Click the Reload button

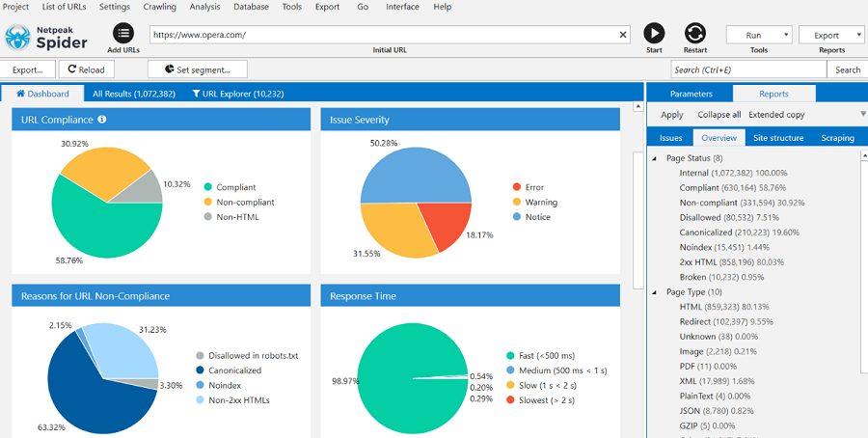tap(86, 69)
